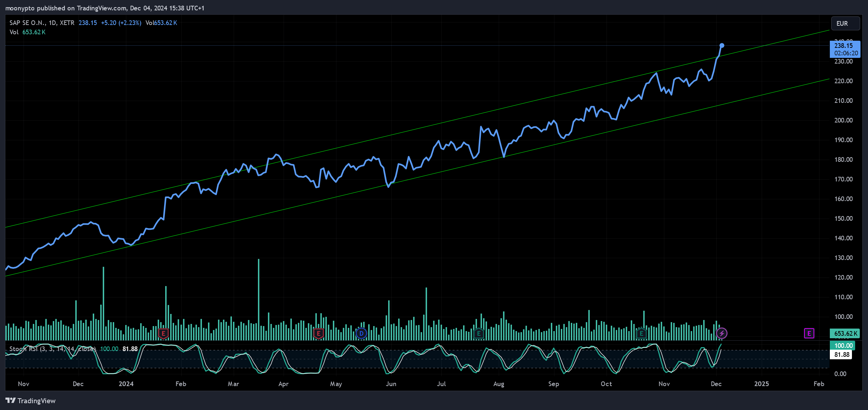This screenshot has width=868, height=410.
Task: Click the +5.20 (+2.23%) change value
Action: click(121, 23)
